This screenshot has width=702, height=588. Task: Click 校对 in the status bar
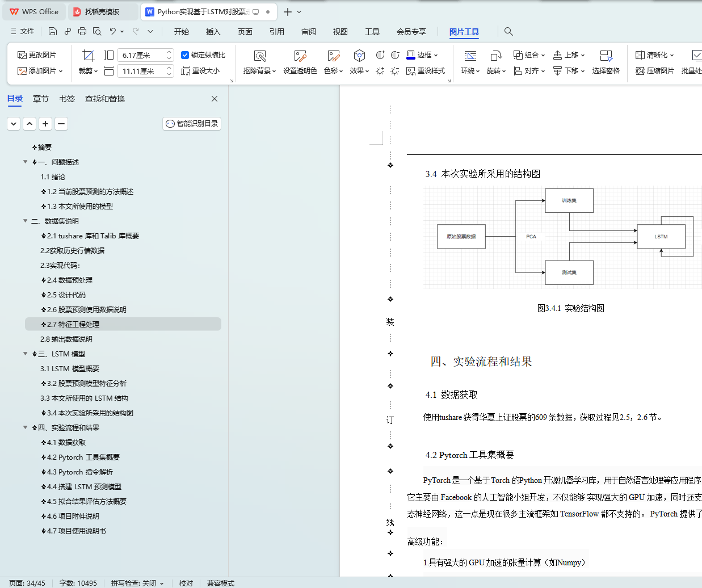click(186, 583)
